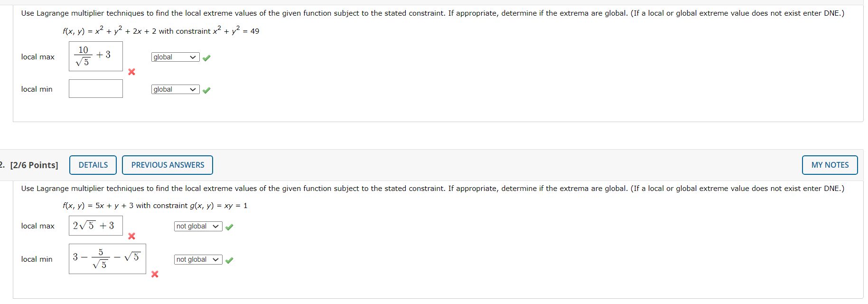The image size is (868, 304).
Task: Click the empty local min answer box
Action: pos(95,88)
